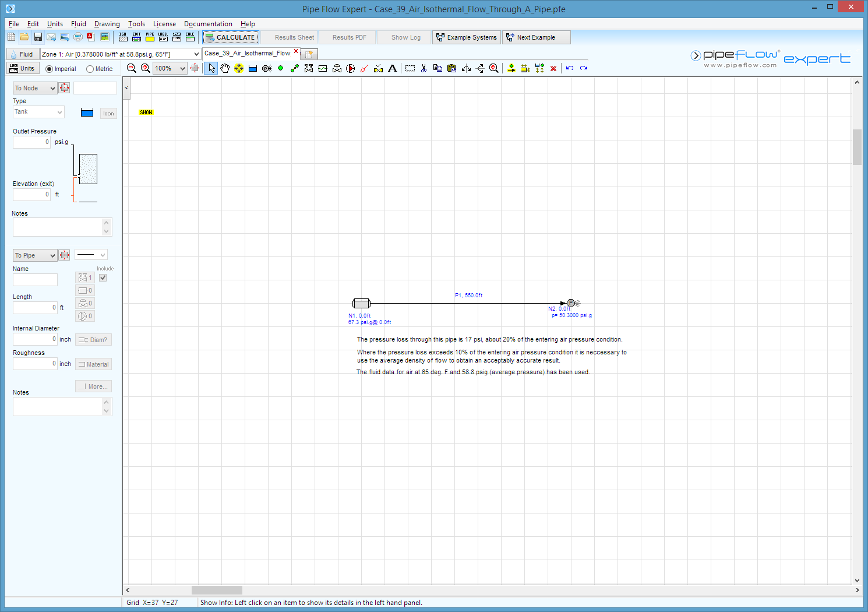Toggle the Include checkbox for pipe
Image resolution: width=868 pixels, height=612 pixels.
coord(103,278)
